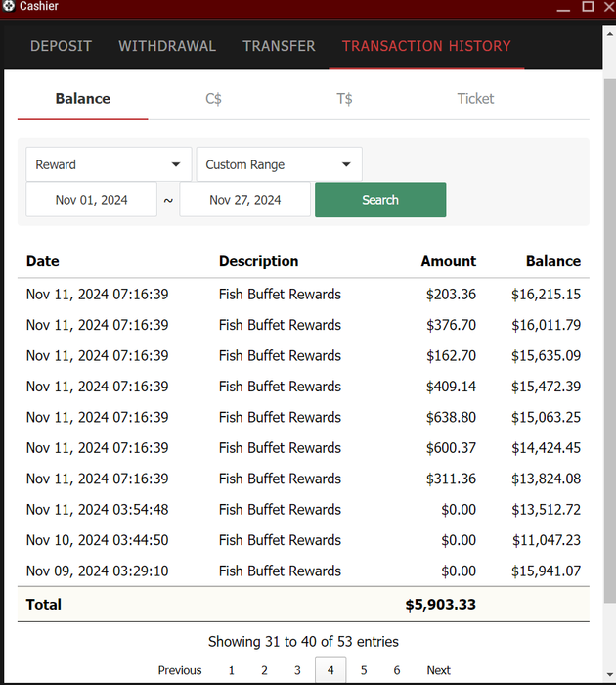Maximize the Cashier window
The image size is (616, 685).
coord(588,6)
